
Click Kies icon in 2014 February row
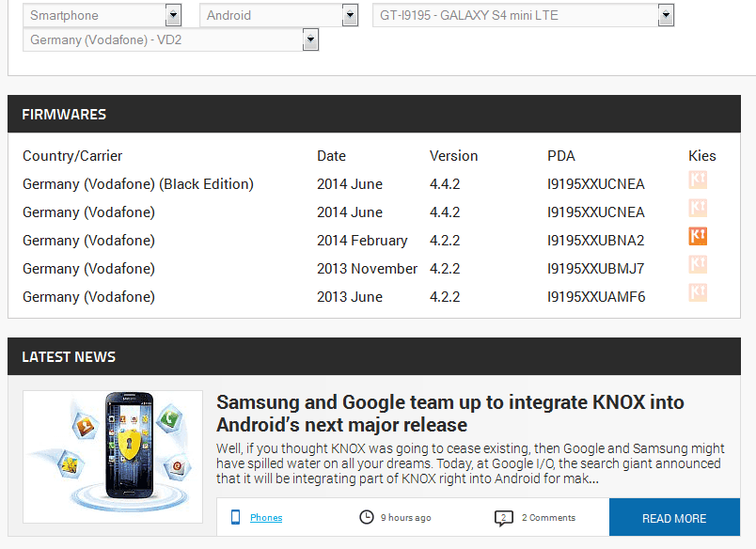[698, 236]
